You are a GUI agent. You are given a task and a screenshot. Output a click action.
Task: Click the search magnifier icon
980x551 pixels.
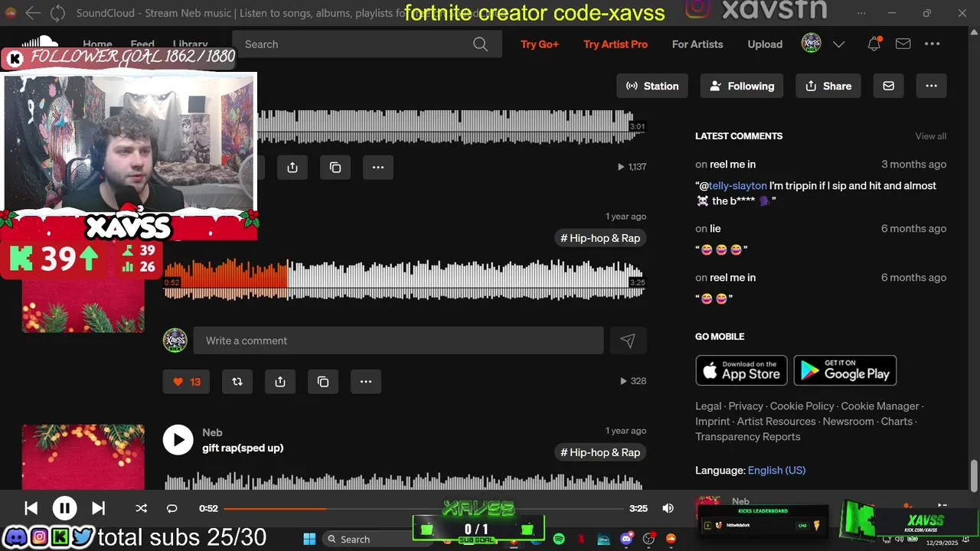coord(480,44)
